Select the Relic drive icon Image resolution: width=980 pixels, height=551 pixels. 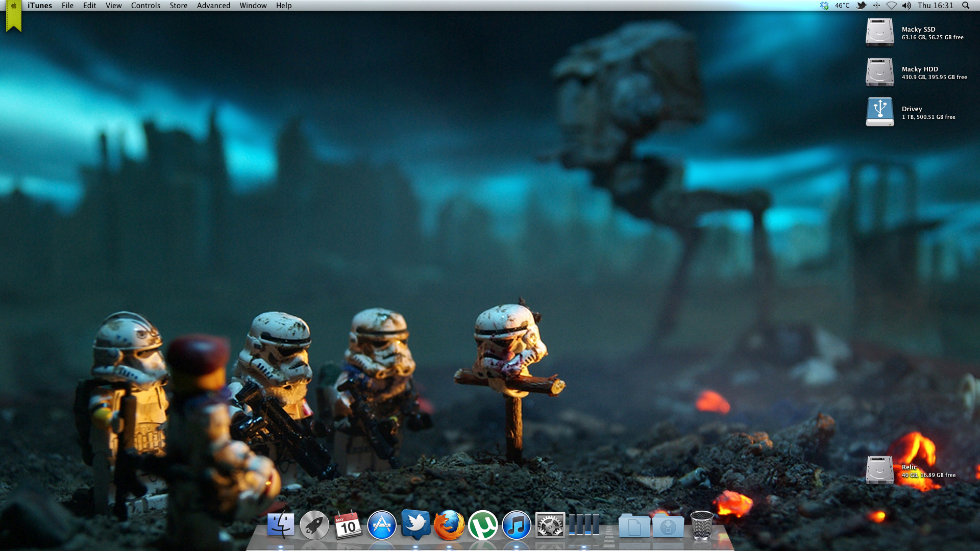click(x=880, y=470)
